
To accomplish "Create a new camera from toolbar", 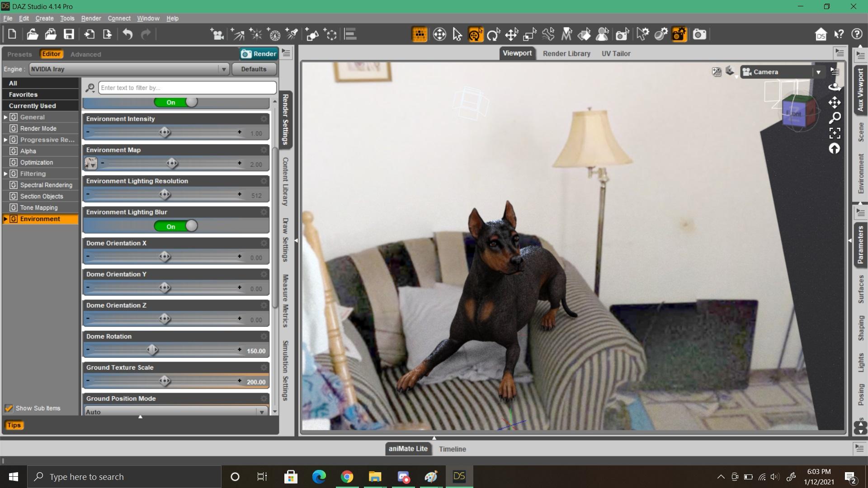I will coord(217,34).
